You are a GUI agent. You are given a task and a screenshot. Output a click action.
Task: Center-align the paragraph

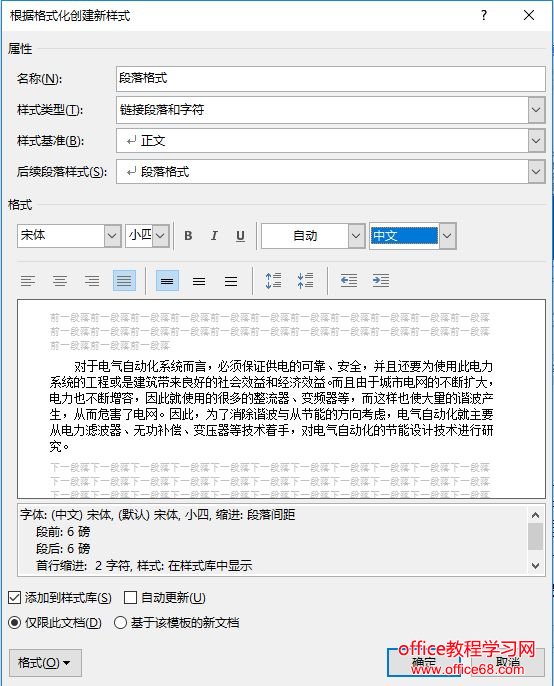[60, 280]
